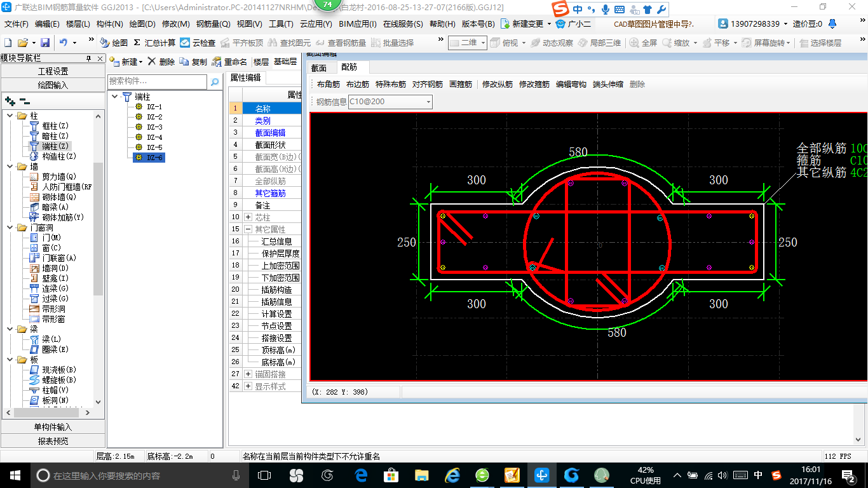Viewport: 868px width, 488px height.
Task: Collapse the 墙 category node
Action: (x=10, y=166)
